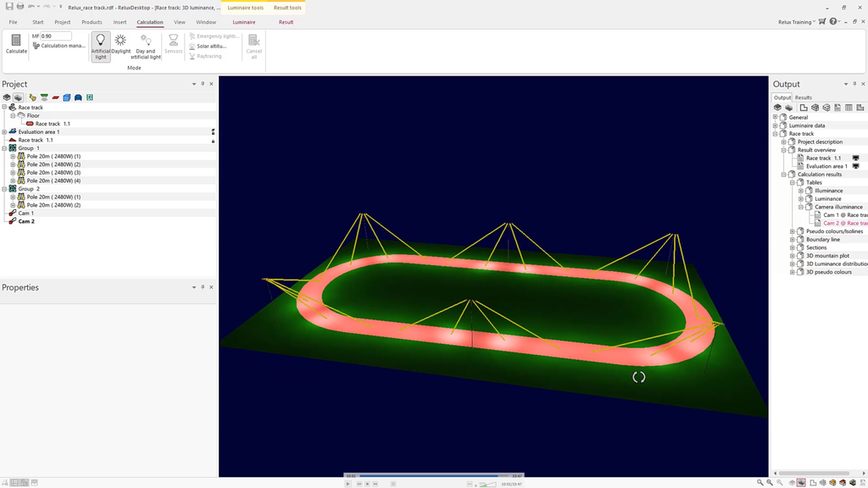Image resolution: width=868 pixels, height=488 pixels.
Task: Expand the General output node
Action: click(x=775, y=117)
